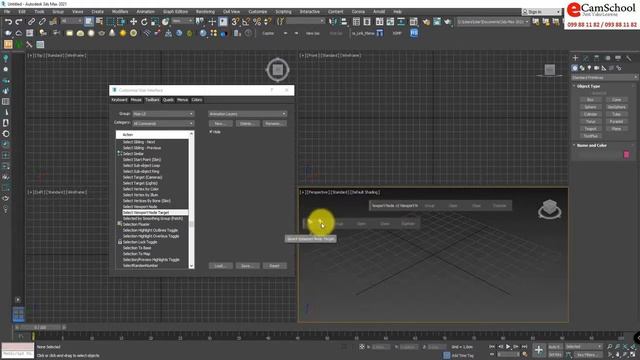Click the large plus Set Key button
Image resolution: width=640 pixels, height=360 pixels.
pyautogui.click(x=539, y=350)
